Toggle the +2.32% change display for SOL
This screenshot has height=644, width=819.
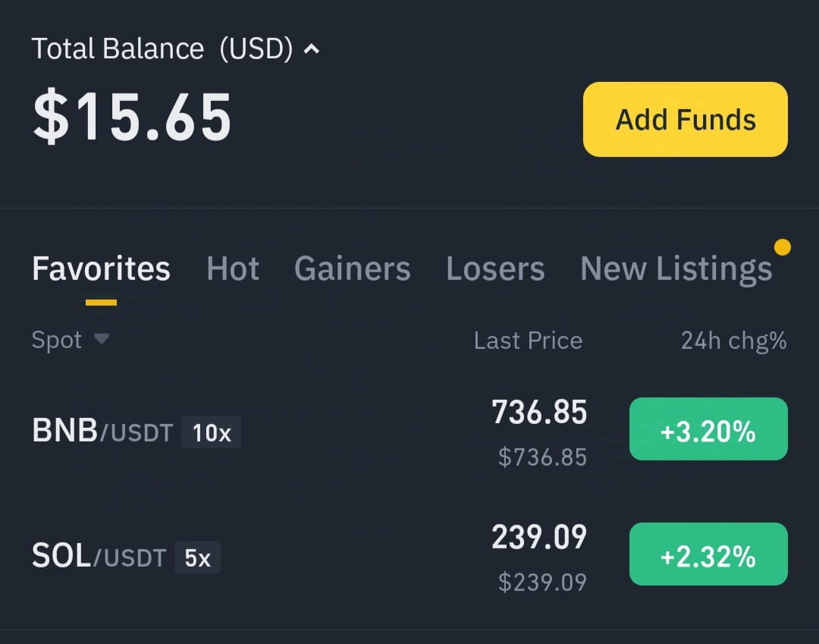tap(708, 554)
